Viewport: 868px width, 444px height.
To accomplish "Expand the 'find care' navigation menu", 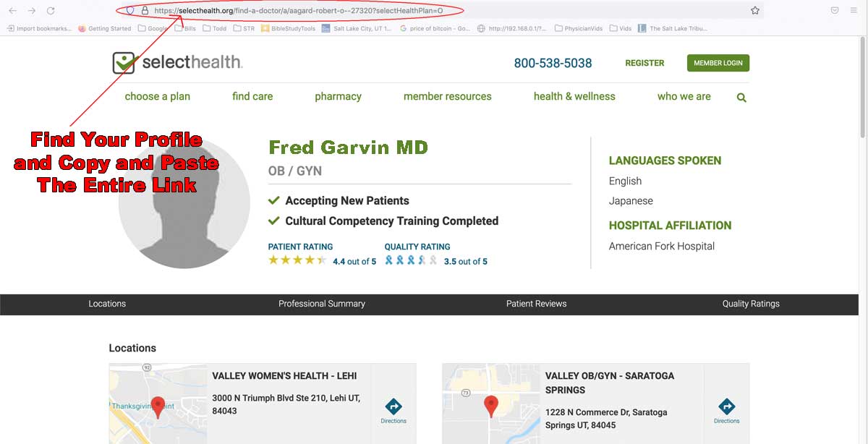I will click(x=252, y=96).
